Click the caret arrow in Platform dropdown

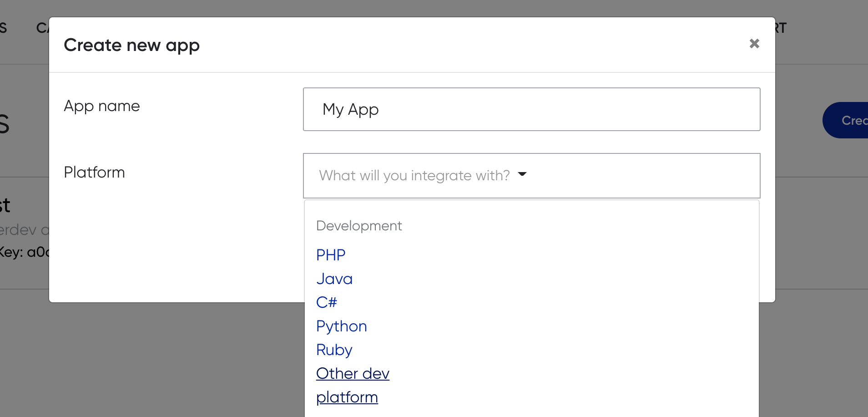tap(522, 174)
